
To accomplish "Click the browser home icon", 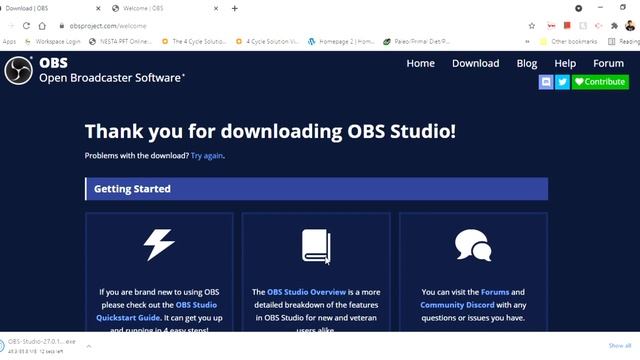I will tap(42, 26).
